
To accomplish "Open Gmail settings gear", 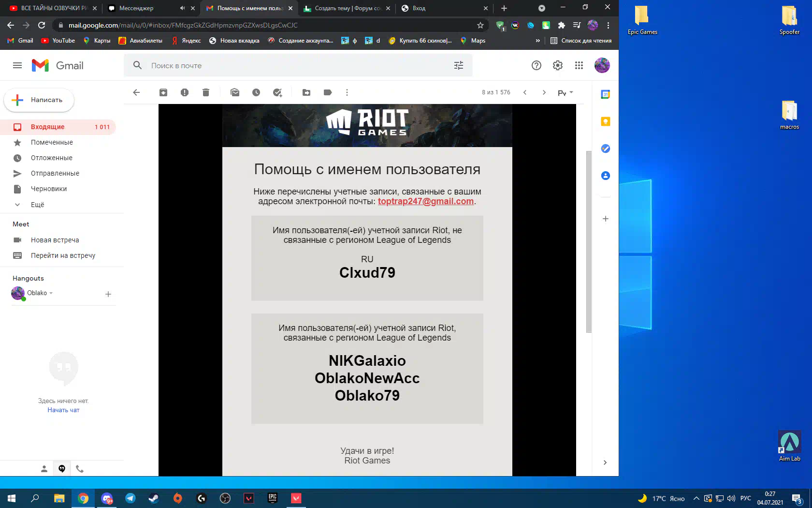I will coord(558,65).
